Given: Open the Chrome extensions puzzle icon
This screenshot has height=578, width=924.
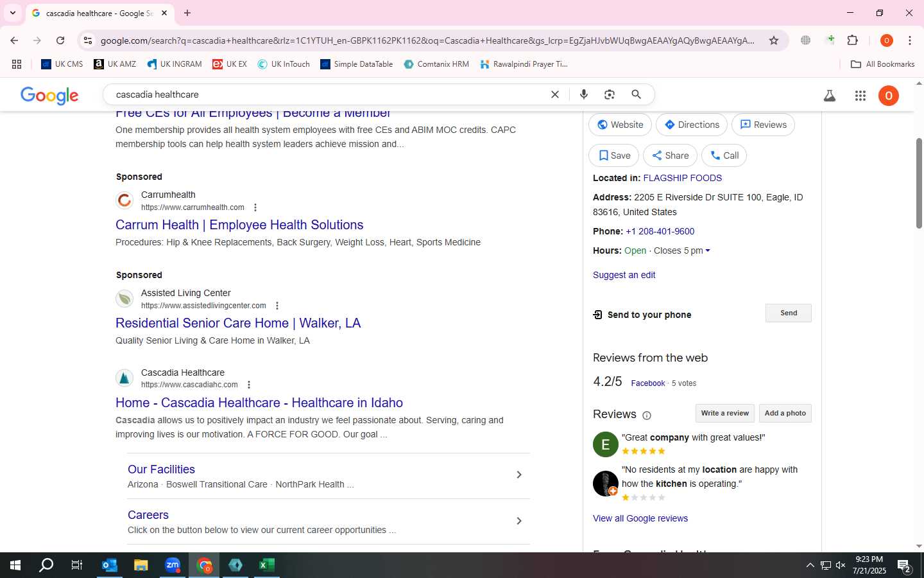Looking at the screenshot, I should (852, 40).
